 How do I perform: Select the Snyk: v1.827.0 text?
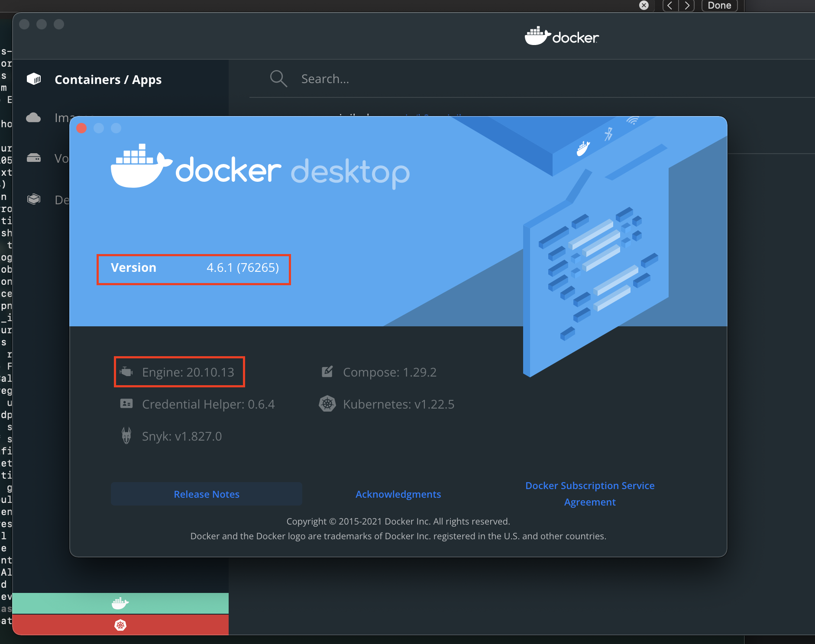pos(182,436)
